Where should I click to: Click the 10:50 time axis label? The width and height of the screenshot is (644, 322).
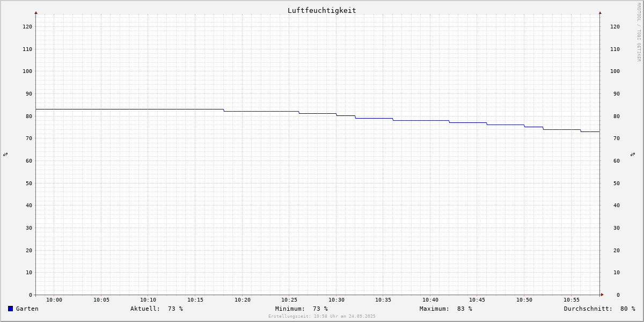pyautogui.click(x=524, y=300)
